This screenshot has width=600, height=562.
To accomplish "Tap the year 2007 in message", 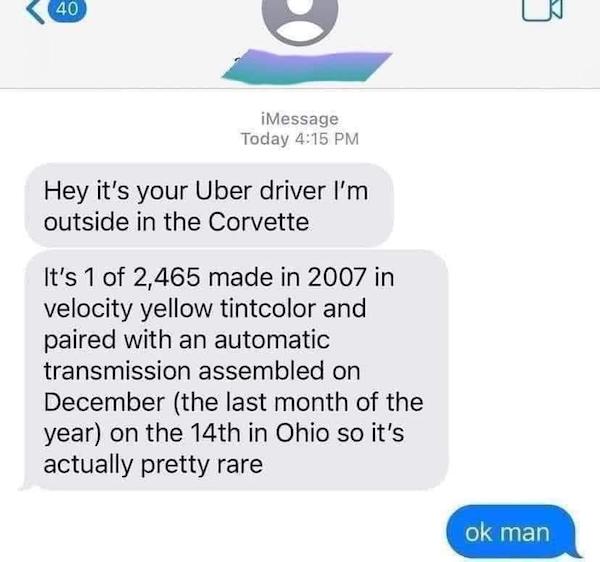I will (x=336, y=277).
